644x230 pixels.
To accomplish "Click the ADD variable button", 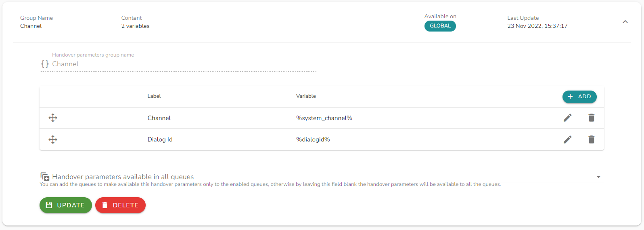I will [x=579, y=97].
